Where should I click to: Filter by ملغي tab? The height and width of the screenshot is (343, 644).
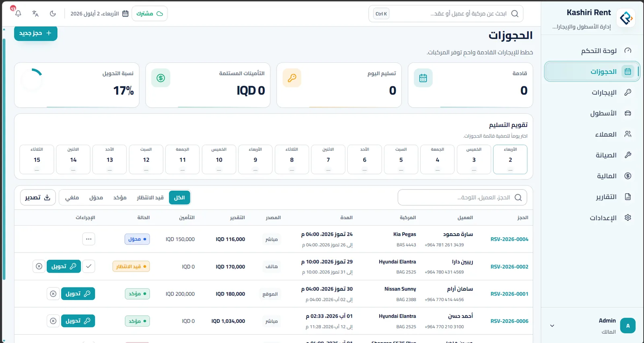tap(72, 197)
